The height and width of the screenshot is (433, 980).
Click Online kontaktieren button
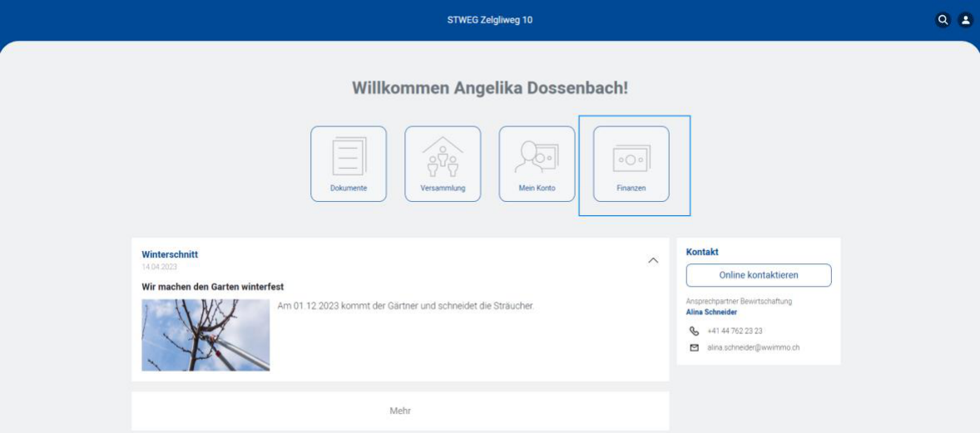pos(759,275)
